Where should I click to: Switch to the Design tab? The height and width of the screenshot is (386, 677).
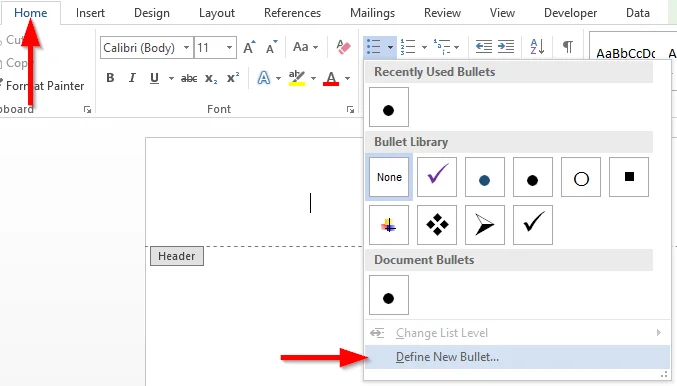(x=152, y=13)
